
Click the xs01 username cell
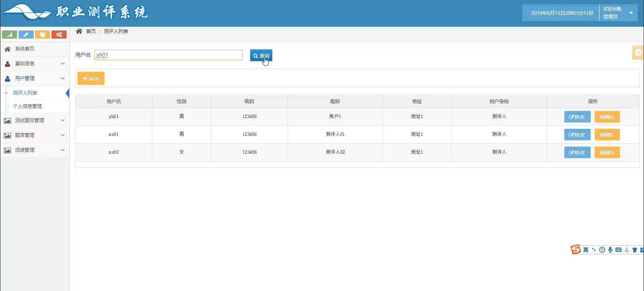[x=114, y=134]
